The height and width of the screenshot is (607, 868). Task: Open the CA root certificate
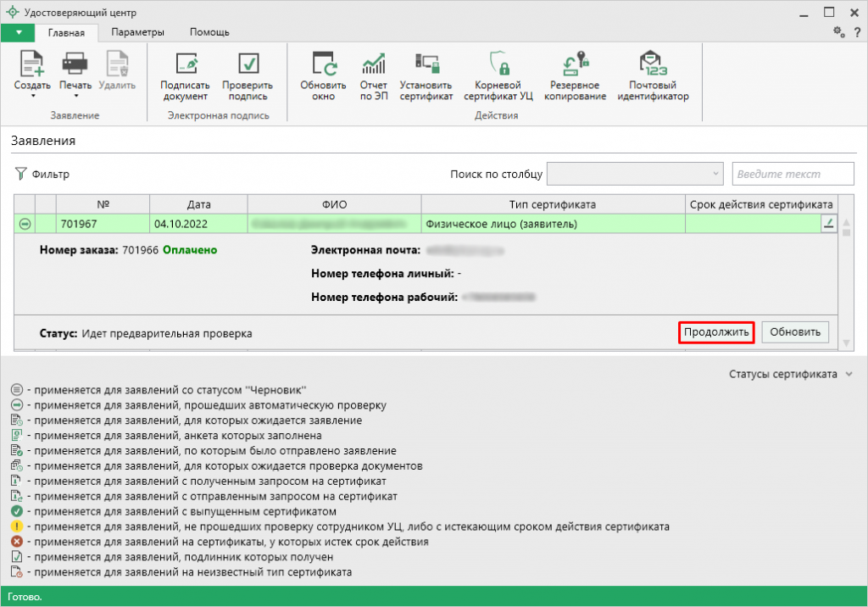click(498, 64)
